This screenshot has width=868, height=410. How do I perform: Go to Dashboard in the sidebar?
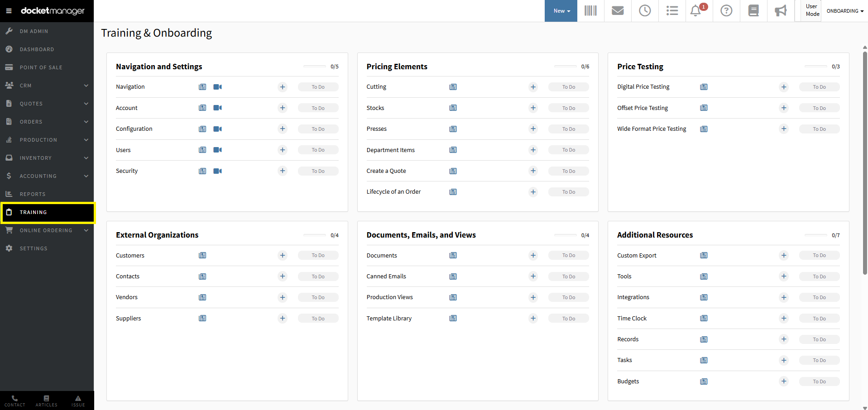click(37, 49)
